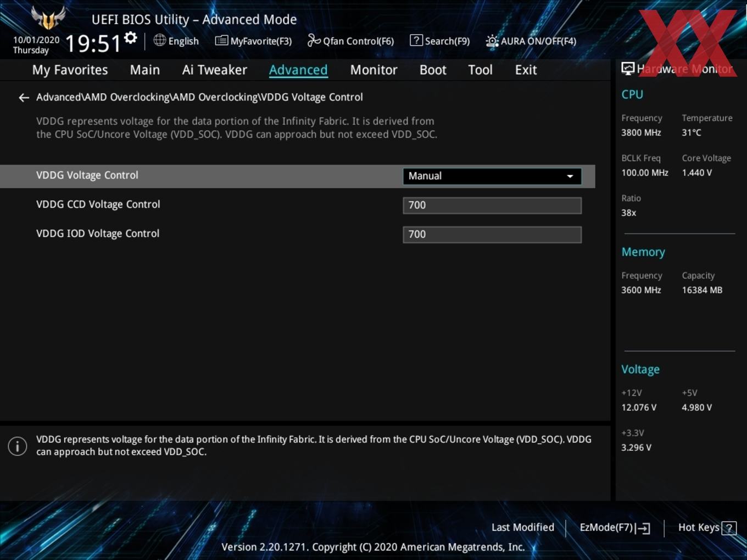Click the +12V reading 12.076 V
747x560 pixels.
pyautogui.click(x=639, y=407)
